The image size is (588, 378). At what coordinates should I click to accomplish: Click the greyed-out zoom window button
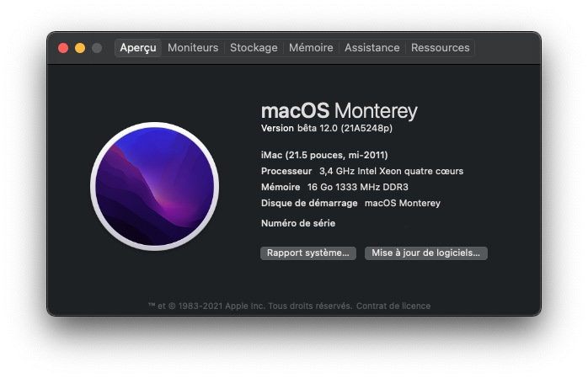point(97,48)
